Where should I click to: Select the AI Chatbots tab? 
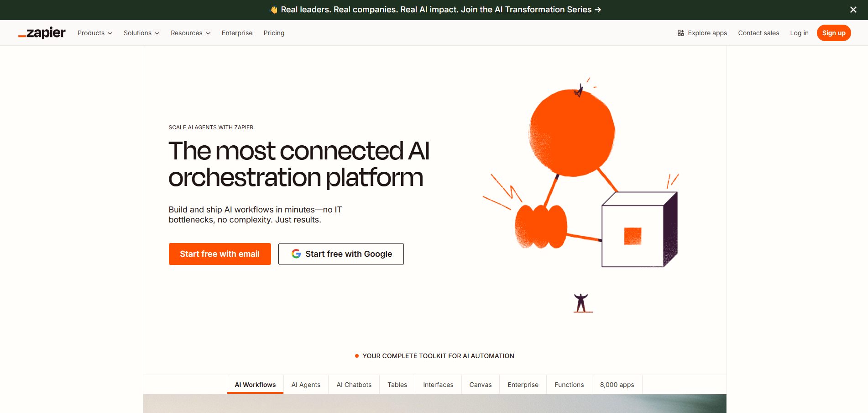coord(354,384)
